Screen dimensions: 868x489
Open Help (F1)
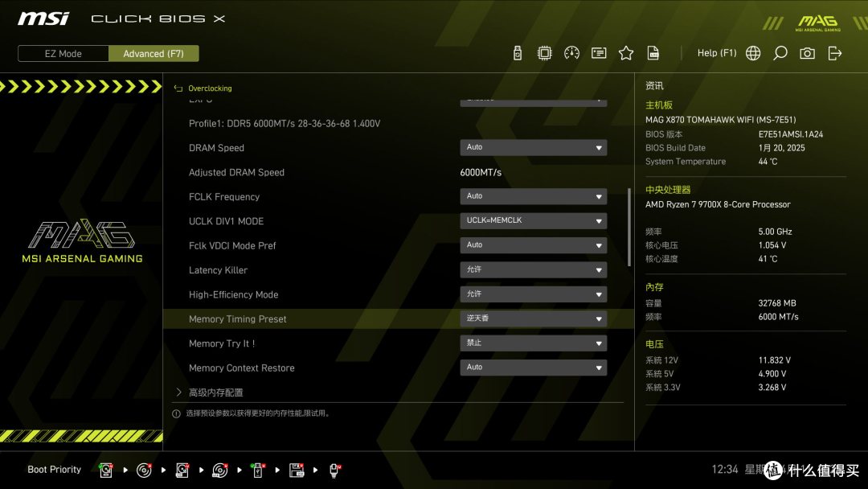[x=717, y=53]
